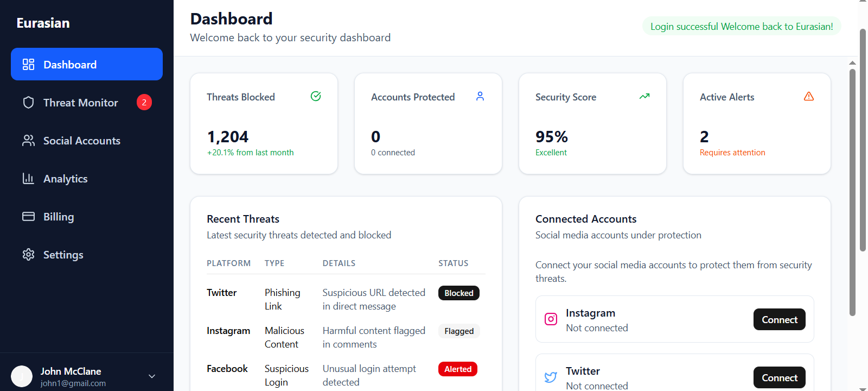The height and width of the screenshot is (391, 868).
Task: Click the Security Score trend arrow icon
Action: [x=644, y=97]
